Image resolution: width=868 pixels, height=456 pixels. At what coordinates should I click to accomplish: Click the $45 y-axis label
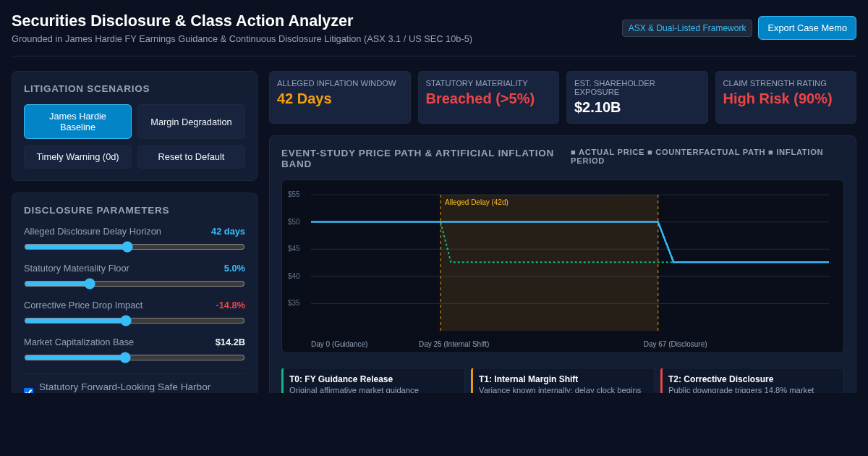(x=294, y=249)
